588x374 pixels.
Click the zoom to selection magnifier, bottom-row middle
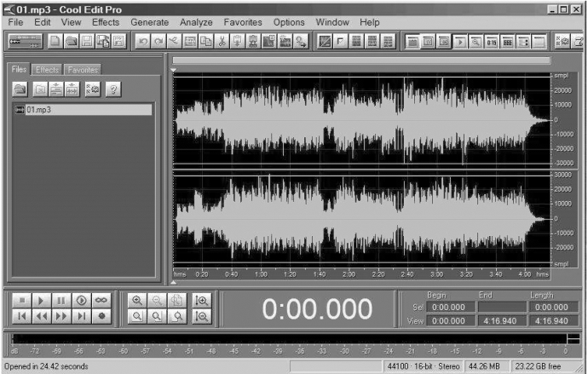pos(157,317)
